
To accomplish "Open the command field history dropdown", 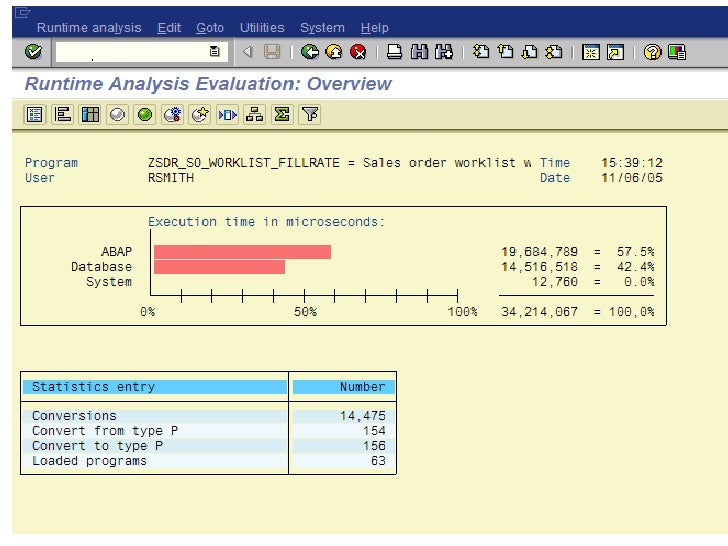I will point(214,51).
